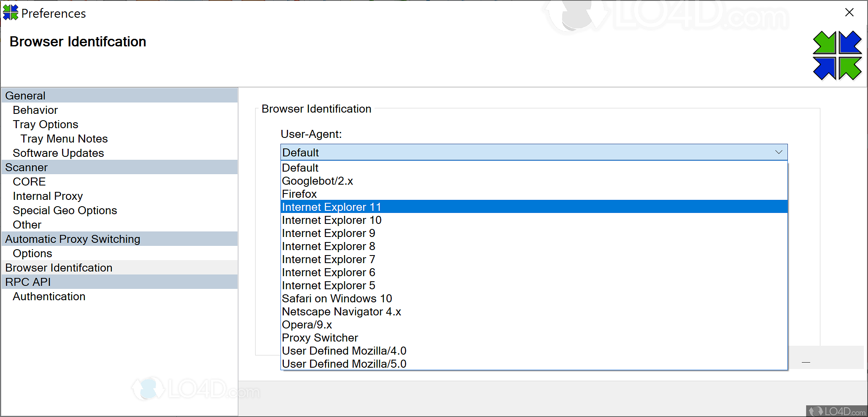Image resolution: width=868 pixels, height=417 pixels.
Task: Select the Default user agent entry
Action: click(300, 168)
